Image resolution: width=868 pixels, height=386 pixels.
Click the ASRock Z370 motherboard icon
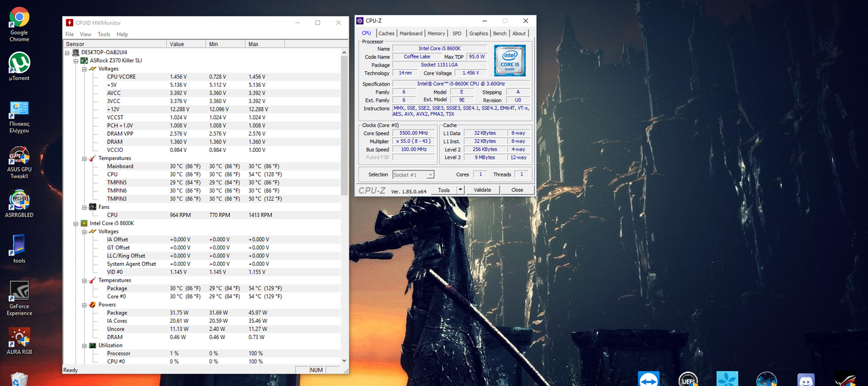coord(84,60)
